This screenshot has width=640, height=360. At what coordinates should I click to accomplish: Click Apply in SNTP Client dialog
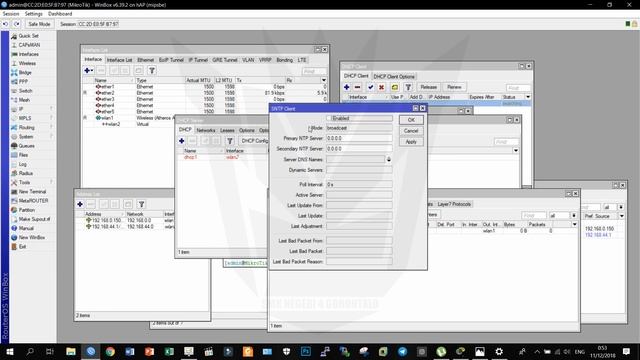click(411, 142)
